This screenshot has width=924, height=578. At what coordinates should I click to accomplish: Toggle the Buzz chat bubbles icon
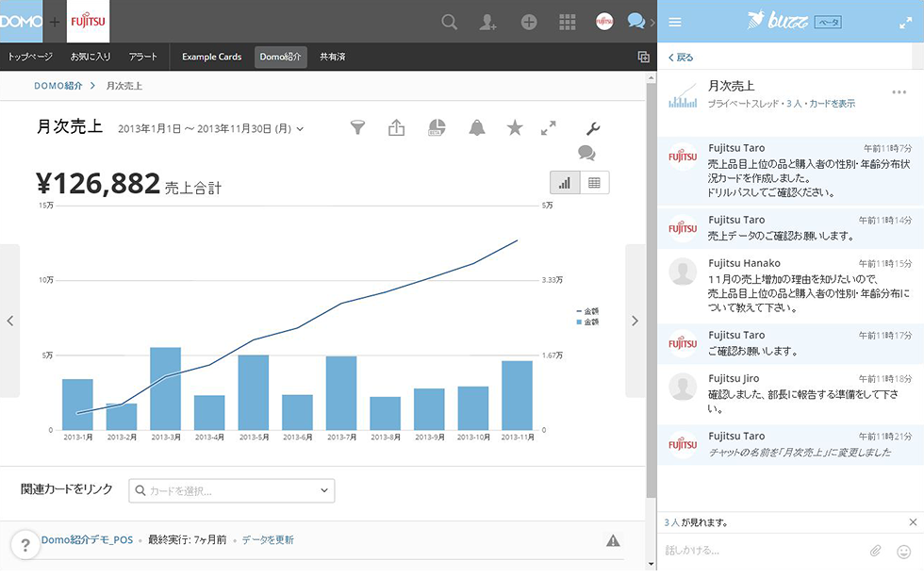pos(636,22)
